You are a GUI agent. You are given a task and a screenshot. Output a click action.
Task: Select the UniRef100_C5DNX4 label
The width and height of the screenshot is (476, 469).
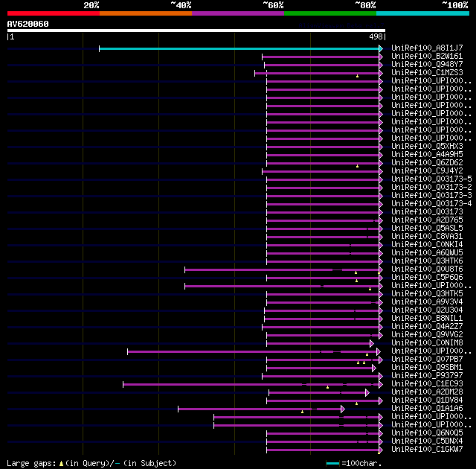point(427,441)
